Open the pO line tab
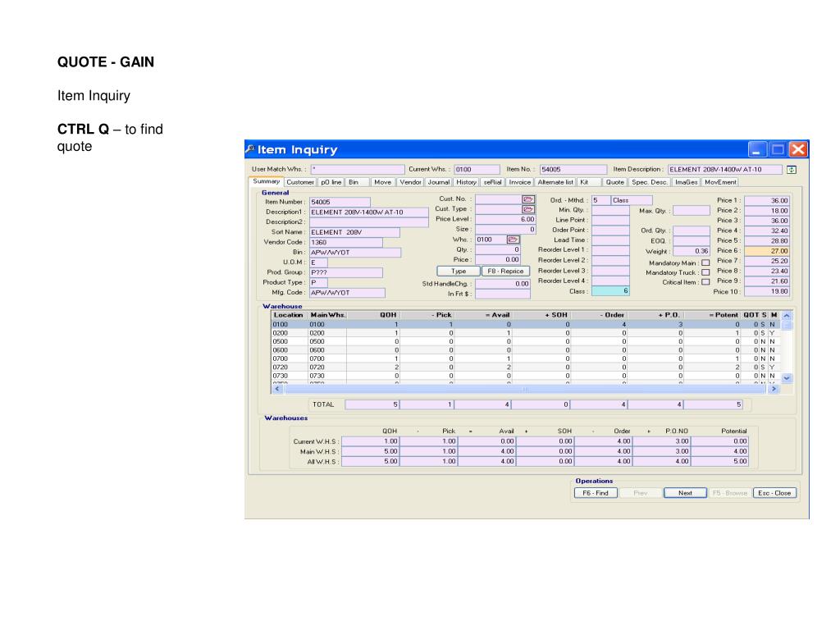Viewport: 840px width, 630px height. point(331,182)
